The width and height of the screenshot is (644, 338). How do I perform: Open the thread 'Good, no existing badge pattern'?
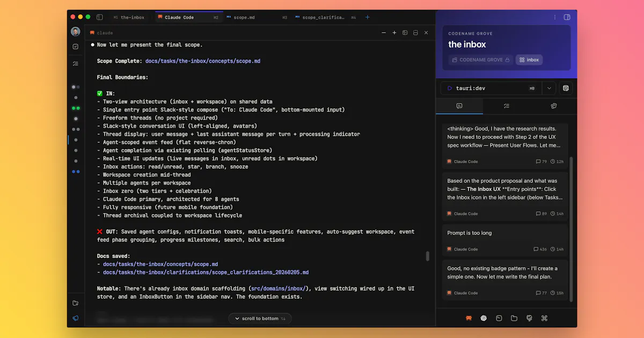point(505,280)
